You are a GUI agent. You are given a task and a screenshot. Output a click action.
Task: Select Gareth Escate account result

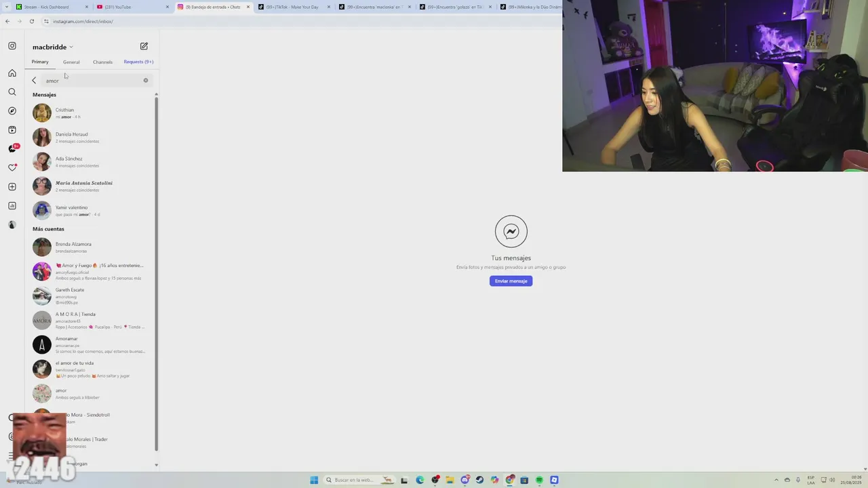92,296
